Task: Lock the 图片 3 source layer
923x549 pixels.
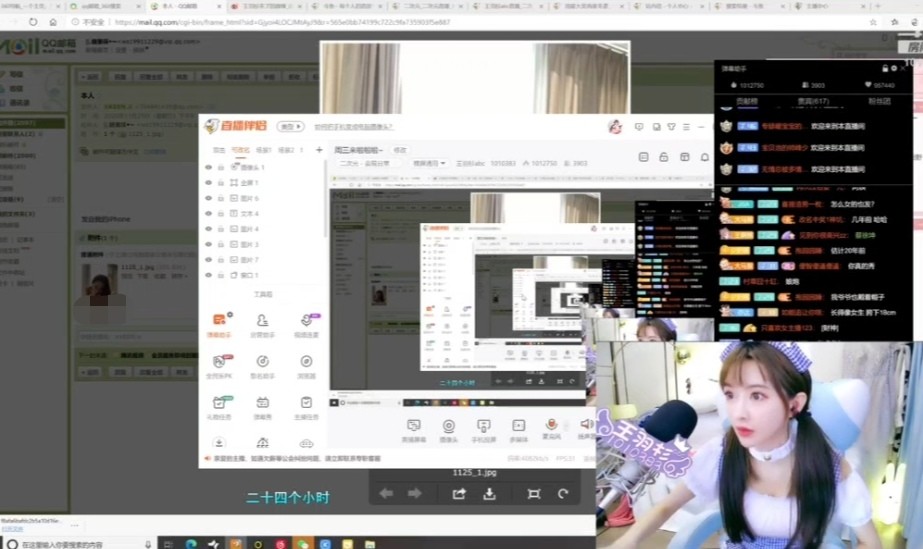Action: tap(221, 244)
